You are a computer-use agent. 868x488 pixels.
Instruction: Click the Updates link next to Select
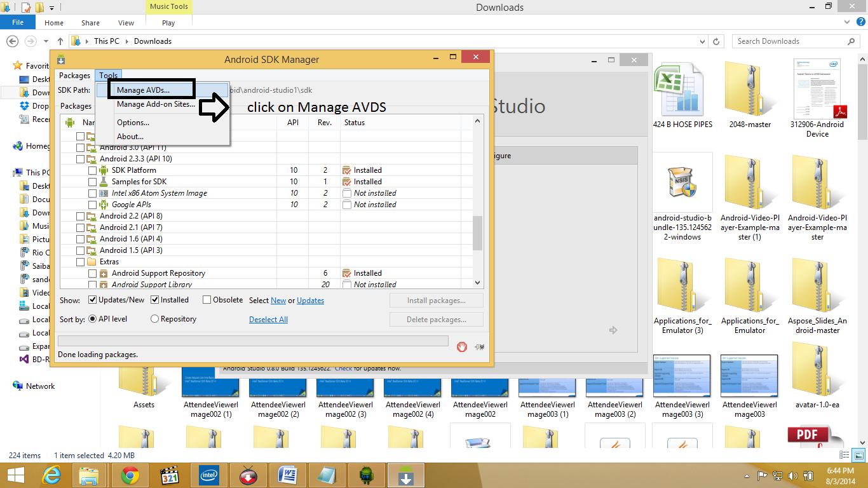coord(310,301)
